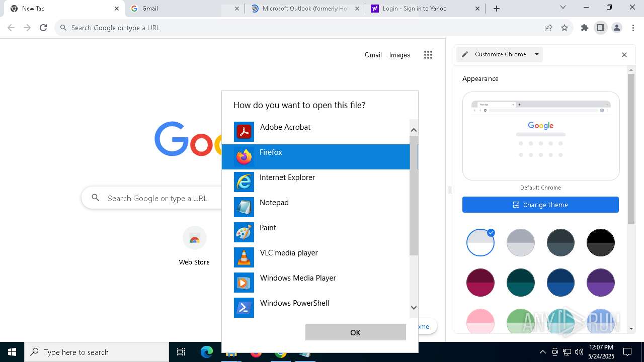Focus the Google search box on page
The height and width of the screenshot is (362, 644).
tap(151, 198)
